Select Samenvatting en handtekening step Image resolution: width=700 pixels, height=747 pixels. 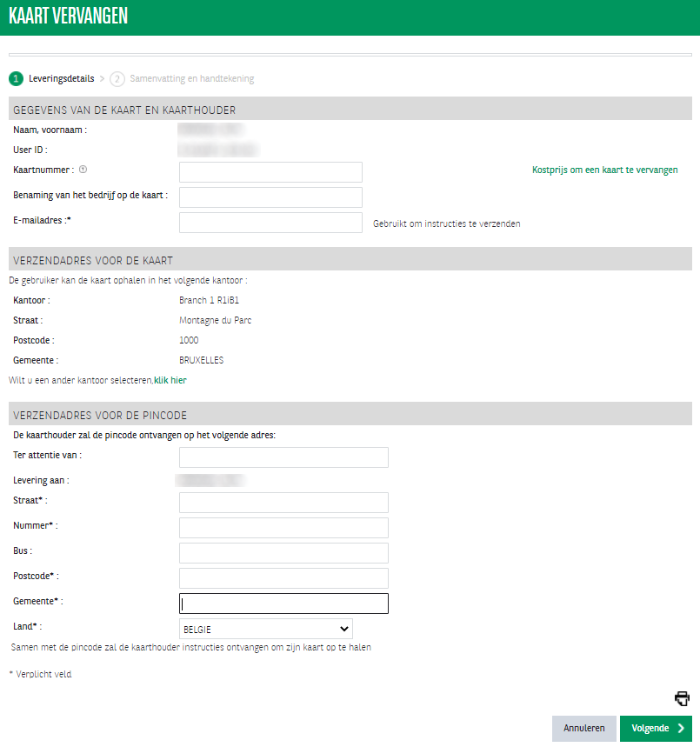click(x=191, y=78)
